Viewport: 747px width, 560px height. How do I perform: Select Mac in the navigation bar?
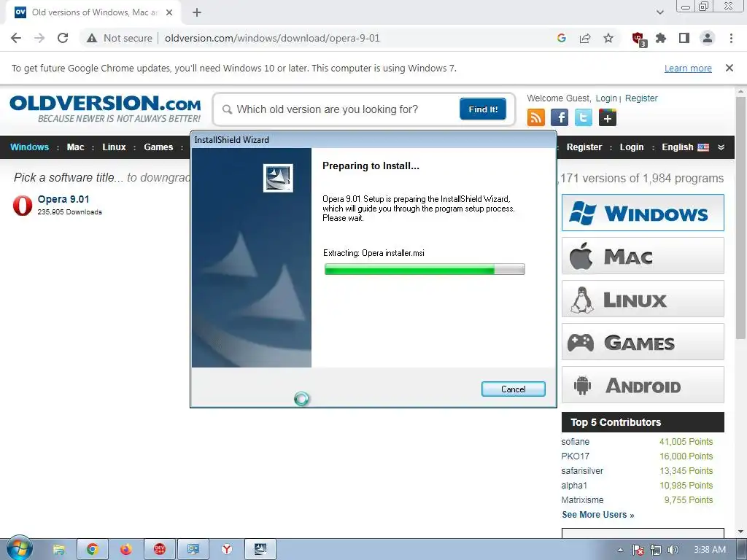(x=75, y=147)
